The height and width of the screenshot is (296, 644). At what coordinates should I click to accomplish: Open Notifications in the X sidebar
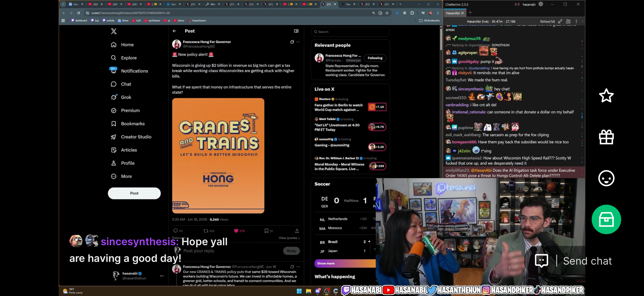pos(129,71)
